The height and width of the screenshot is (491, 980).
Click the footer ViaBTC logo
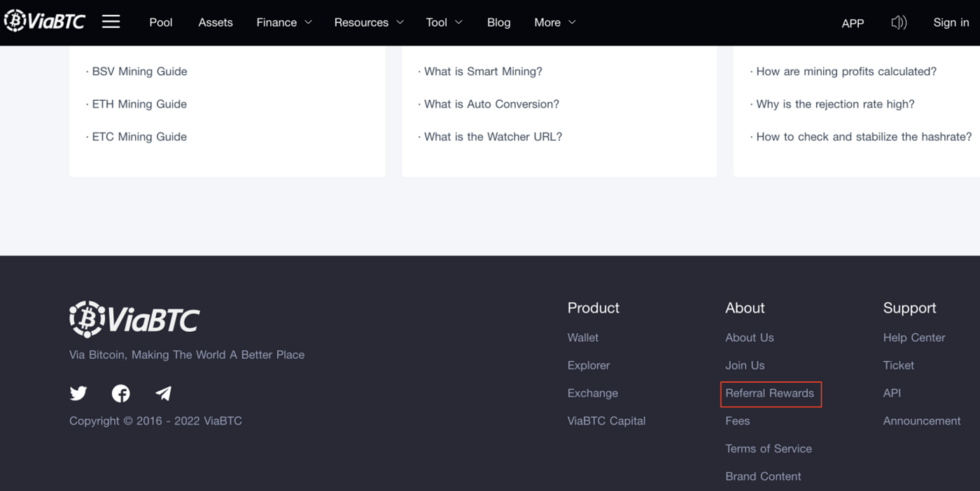pyautogui.click(x=134, y=319)
